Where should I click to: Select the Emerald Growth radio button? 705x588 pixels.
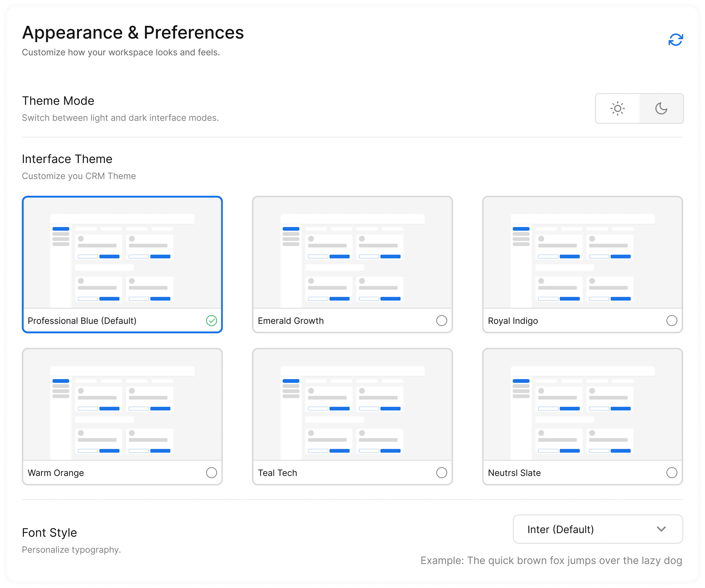click(441, 321)
